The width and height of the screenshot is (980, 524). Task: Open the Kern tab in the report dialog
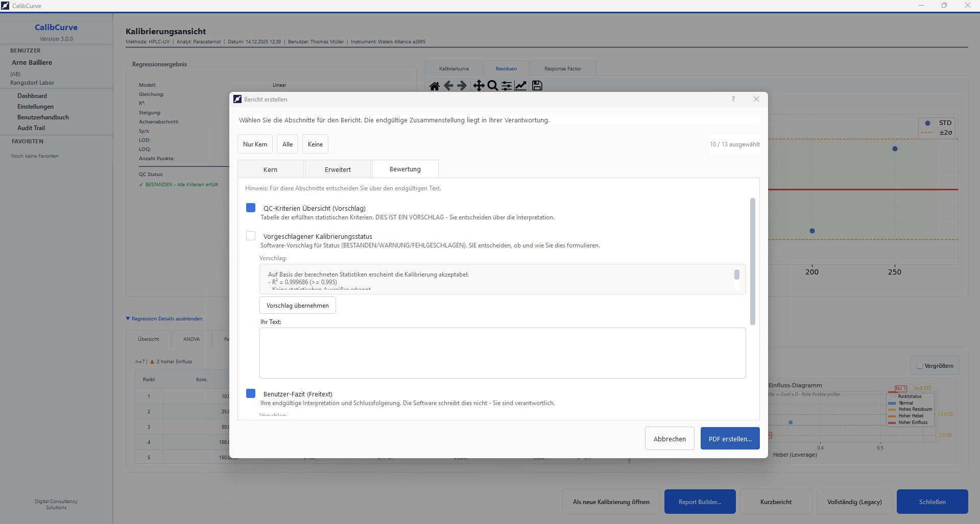pyautogui.click(x=270, y=169)
